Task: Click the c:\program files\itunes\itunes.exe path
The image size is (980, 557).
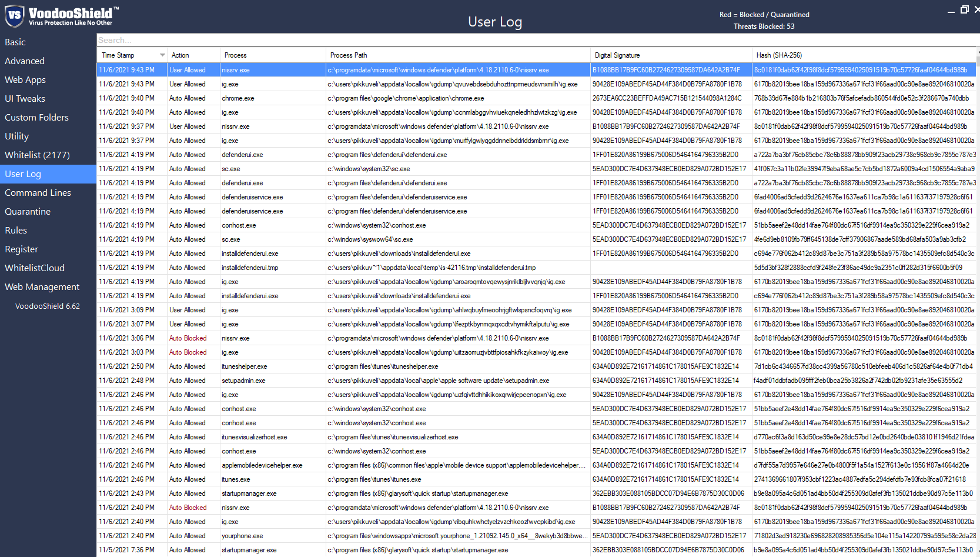Action: coord(374,479)
